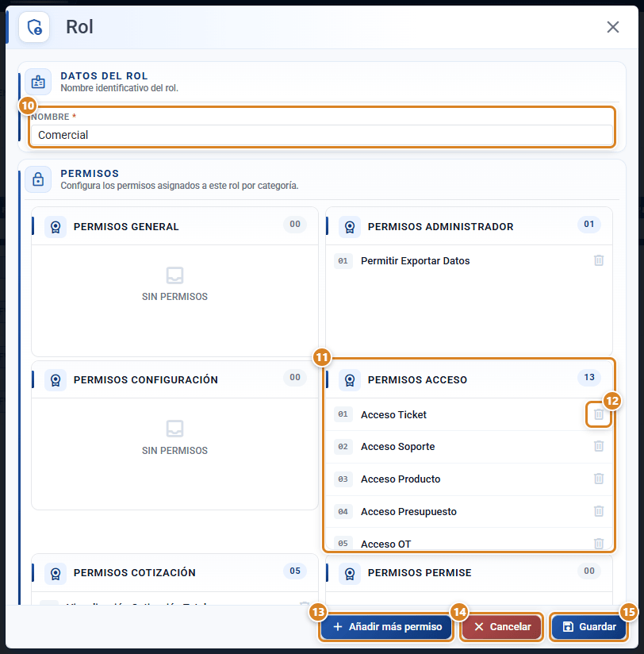This screenshot has height=654, width=644.
Task: Click the empty inbox icon in Permisos General
Action: (174, 275)
